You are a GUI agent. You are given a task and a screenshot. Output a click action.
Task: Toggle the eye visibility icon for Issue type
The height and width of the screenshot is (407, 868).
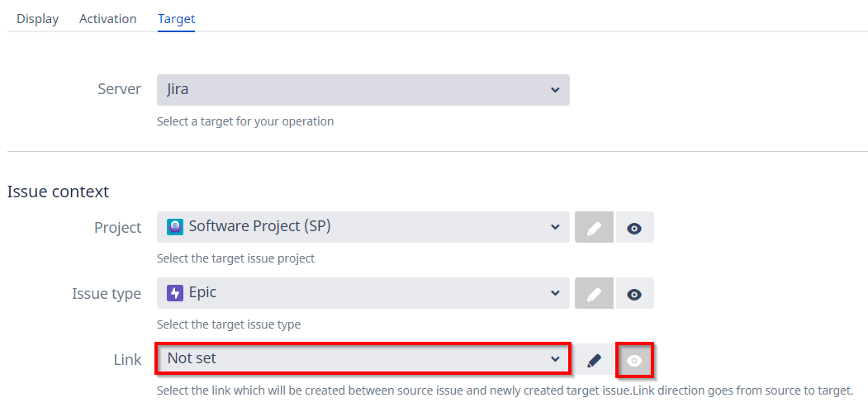pos(634,294)
